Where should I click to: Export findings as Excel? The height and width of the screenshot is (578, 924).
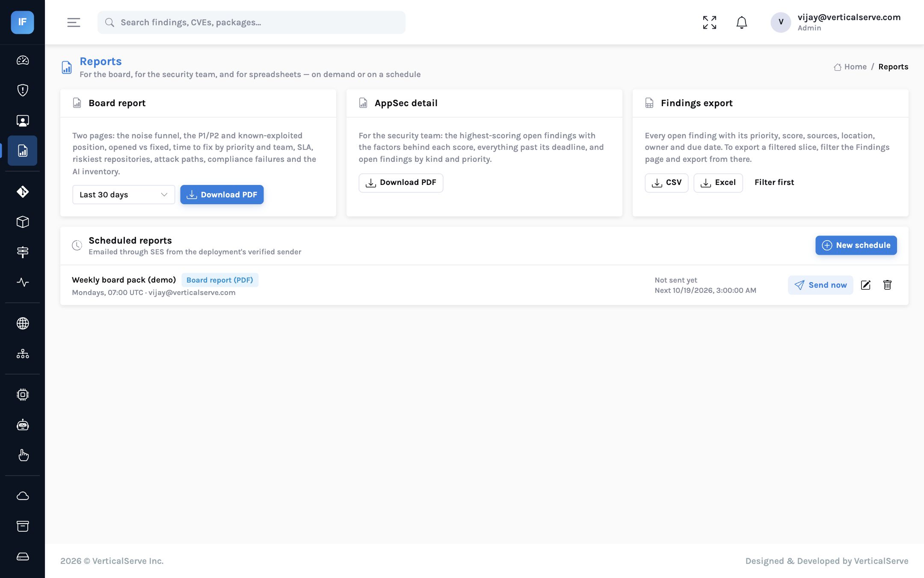(718, 183)
